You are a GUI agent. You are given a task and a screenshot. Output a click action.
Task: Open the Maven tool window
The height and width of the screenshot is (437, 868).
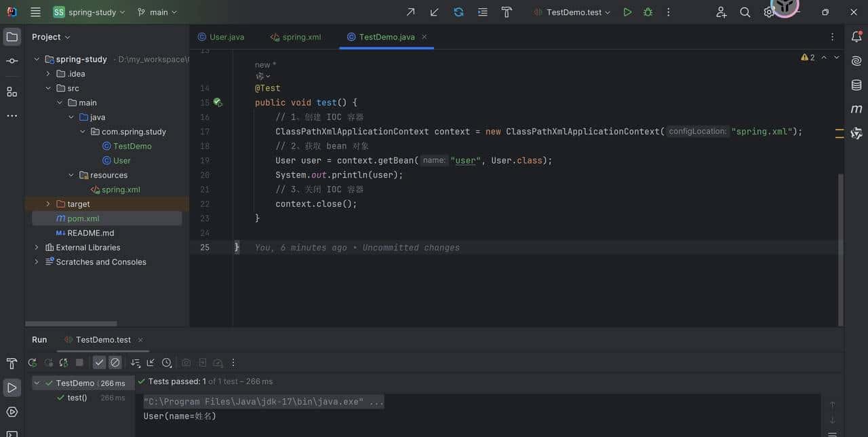[856, 109]
